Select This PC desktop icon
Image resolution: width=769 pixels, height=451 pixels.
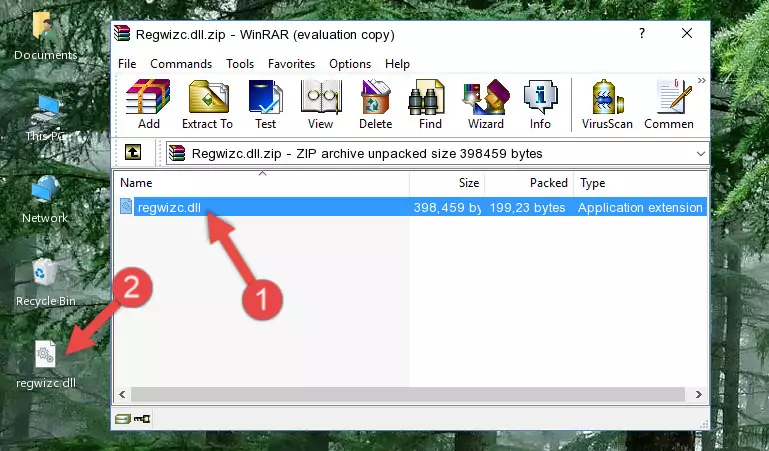click(x=45, y=118)
